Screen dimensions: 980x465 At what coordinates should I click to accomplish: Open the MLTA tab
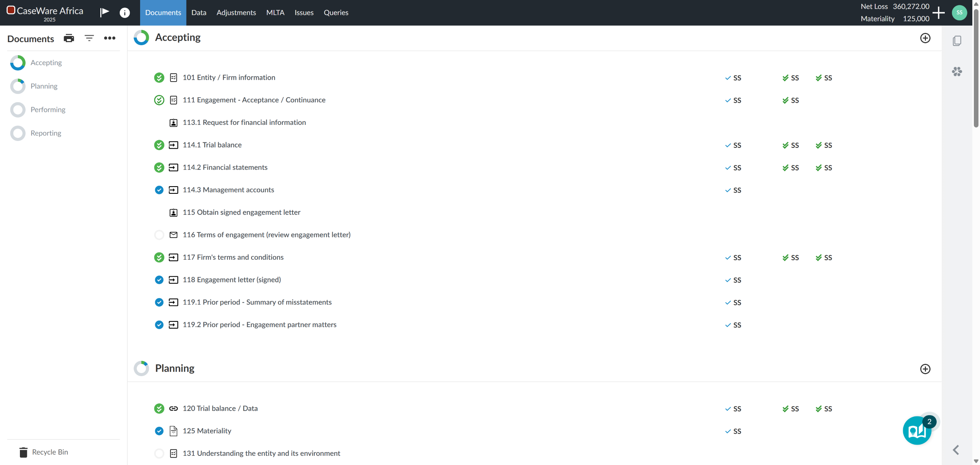pos(275,13)
